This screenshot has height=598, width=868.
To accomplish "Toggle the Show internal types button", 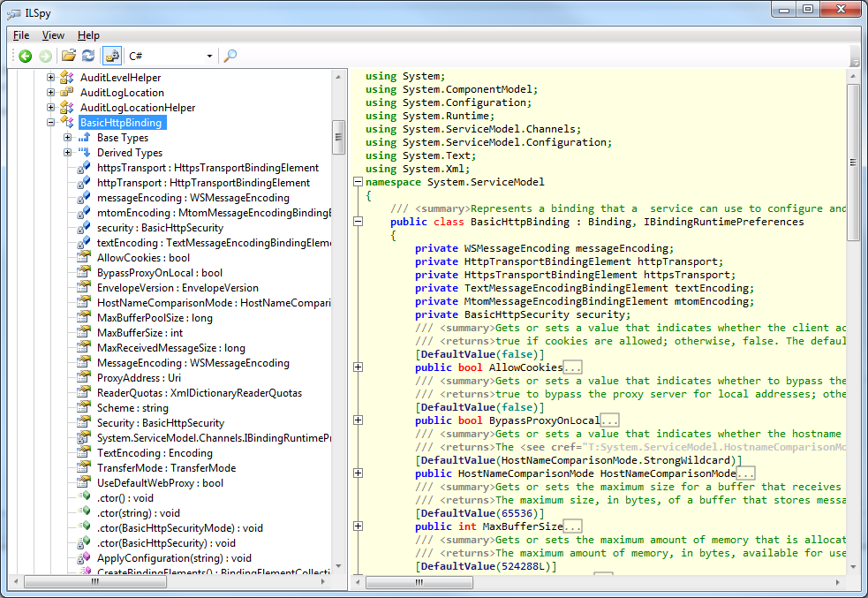I will click(111, 56).
